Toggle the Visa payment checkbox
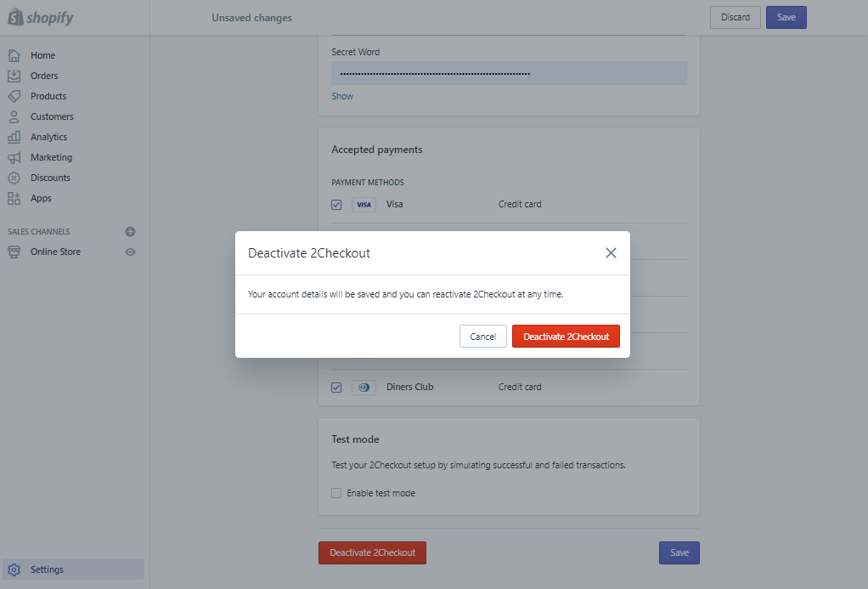 click(x=336, y=205)
